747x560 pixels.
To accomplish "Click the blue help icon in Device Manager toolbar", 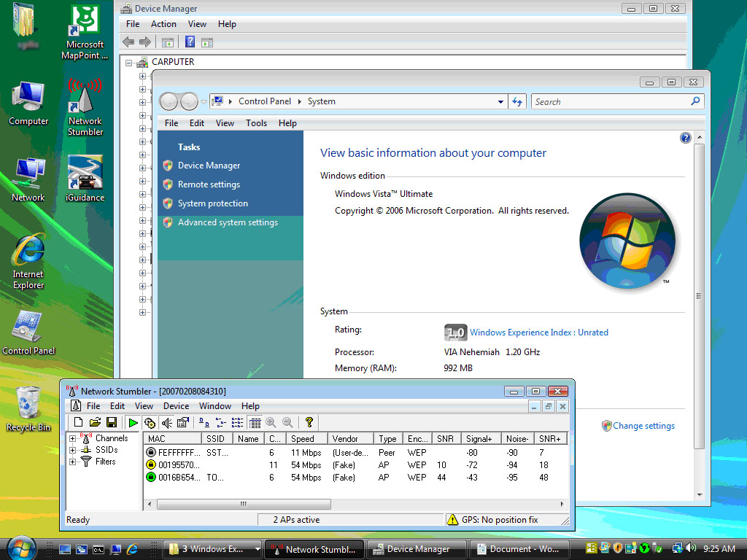I will (x=190, y=42).
